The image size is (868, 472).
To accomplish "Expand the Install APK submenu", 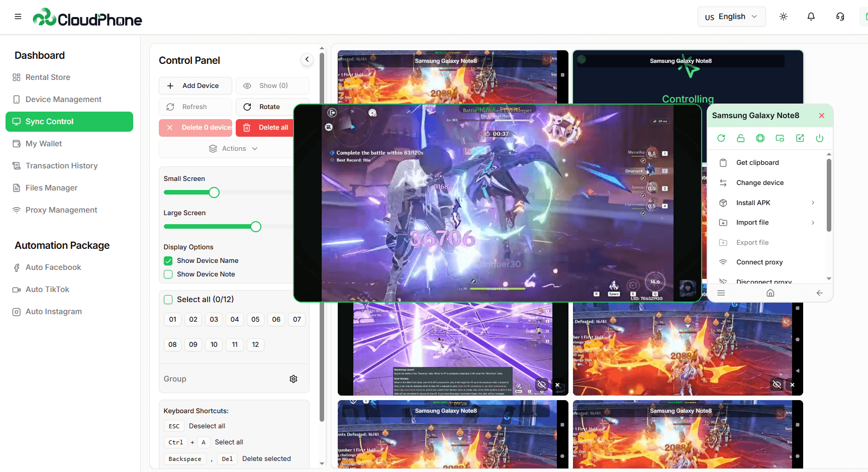I will click(752, 203).
